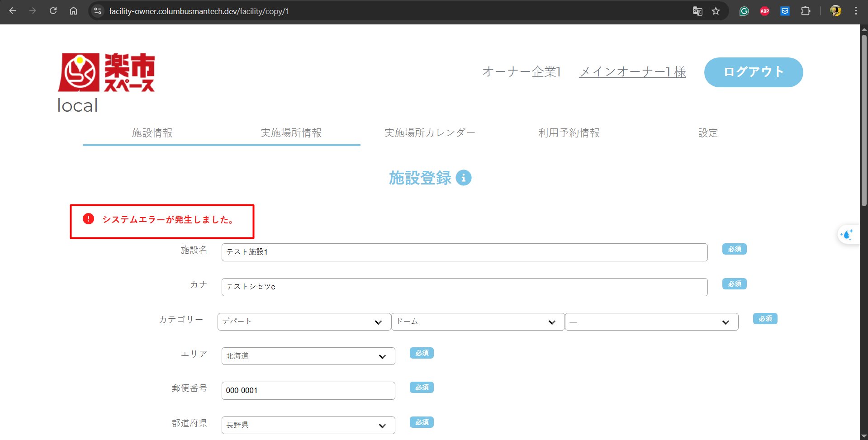Viewport: 868px width, 440px height.
Task: Click the 施設名 text field
Action: click(x=464, y=252)
